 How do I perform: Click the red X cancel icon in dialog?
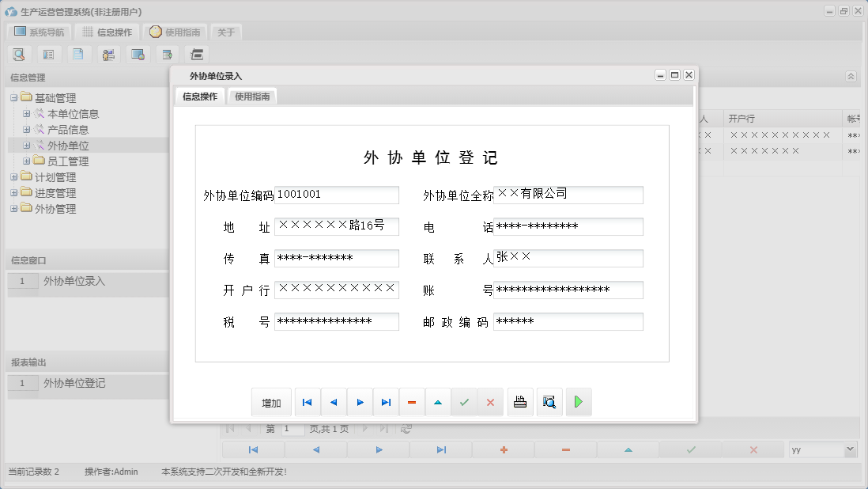click(490, 402)
